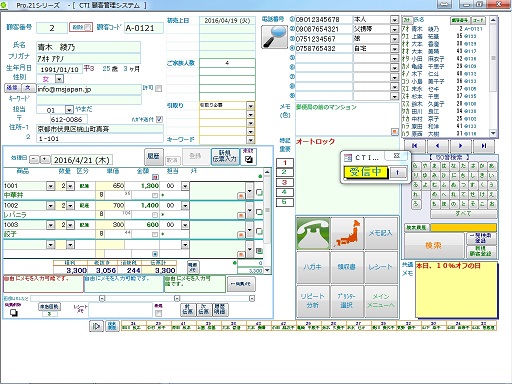Expand the 担当 staff dropdown
512x384 pixels.
[x=69, y=109]
